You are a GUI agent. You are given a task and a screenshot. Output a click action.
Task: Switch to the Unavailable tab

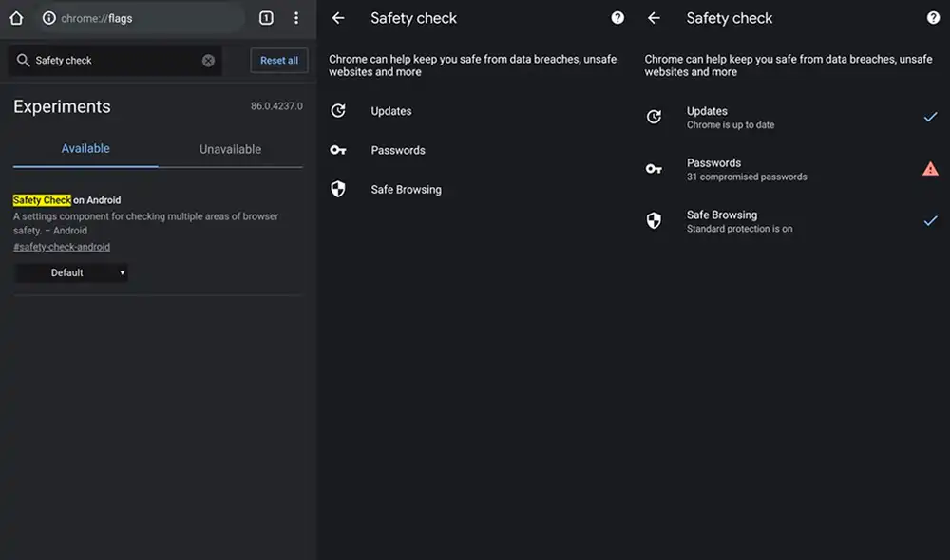tap(228, 148)
